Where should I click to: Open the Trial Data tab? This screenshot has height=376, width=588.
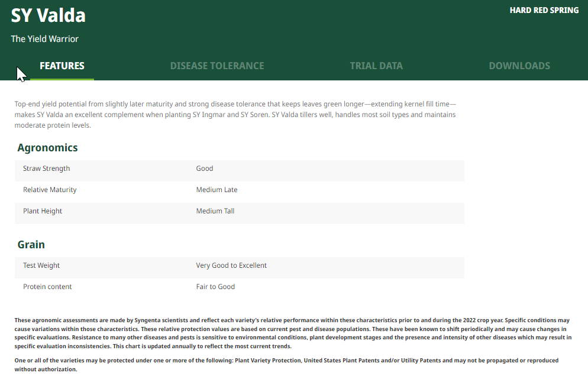point(376,66)
